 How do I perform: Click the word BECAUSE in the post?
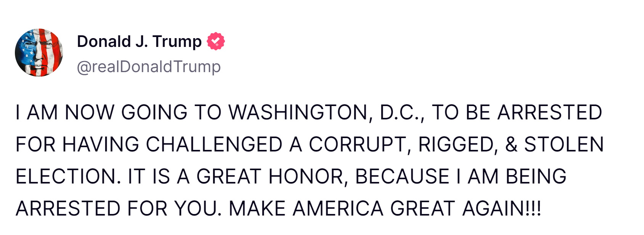(x=402, y=177)
